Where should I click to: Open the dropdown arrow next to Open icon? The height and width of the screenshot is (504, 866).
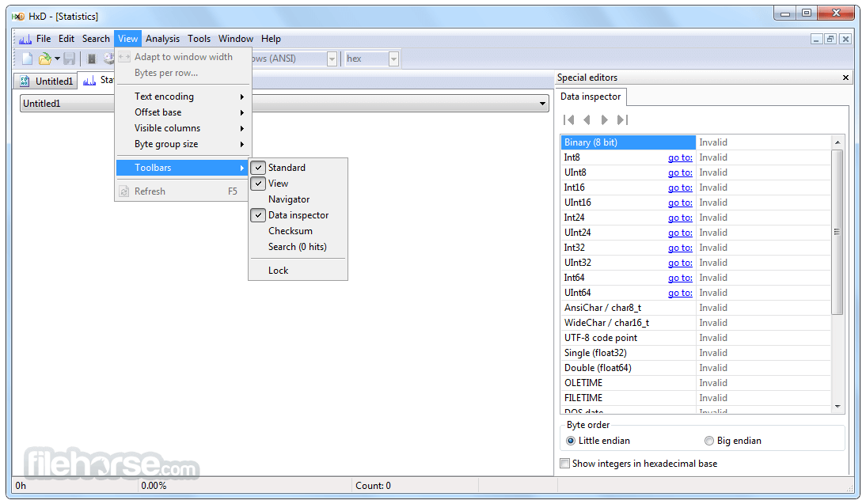click(x=57, y=59)
